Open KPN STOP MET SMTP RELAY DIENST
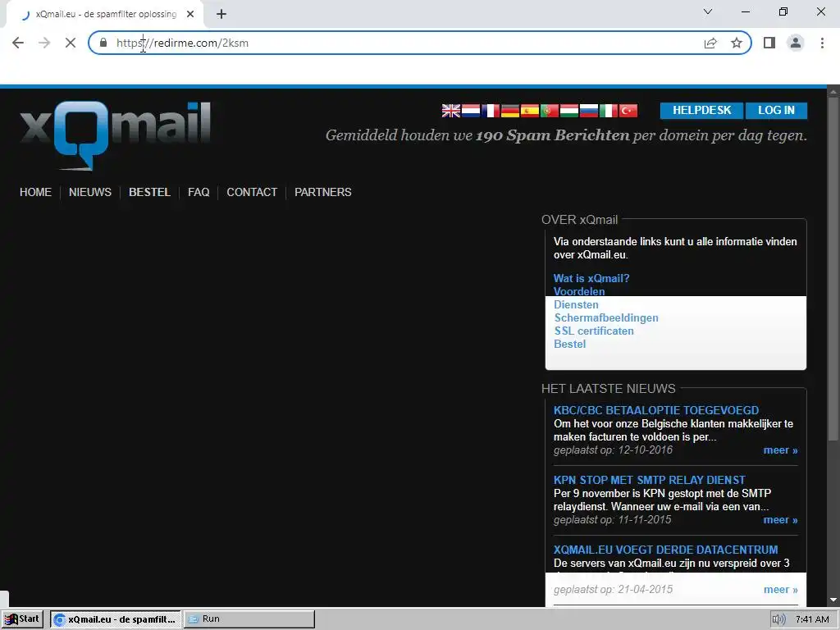This screenshot has height=630, width=840. point(650,479)
